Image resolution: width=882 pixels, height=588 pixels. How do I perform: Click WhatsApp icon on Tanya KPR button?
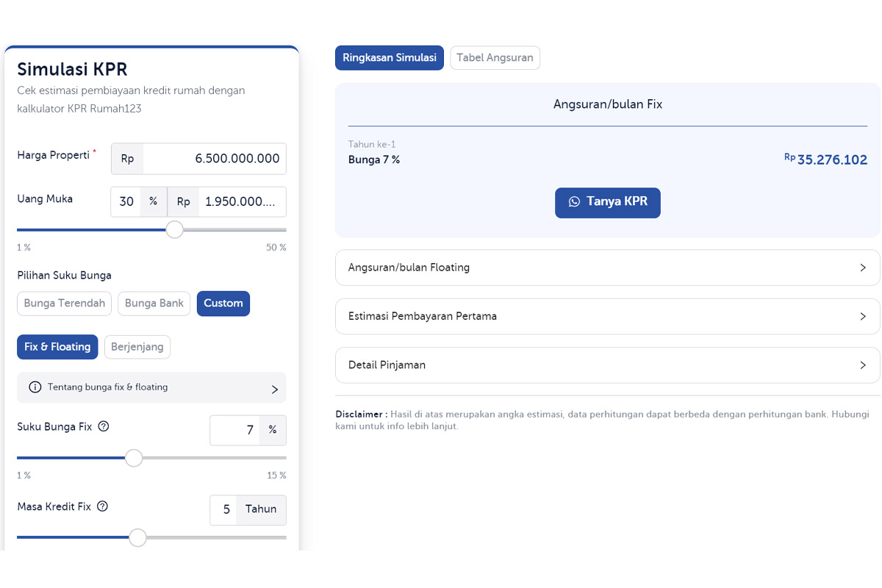574,202
